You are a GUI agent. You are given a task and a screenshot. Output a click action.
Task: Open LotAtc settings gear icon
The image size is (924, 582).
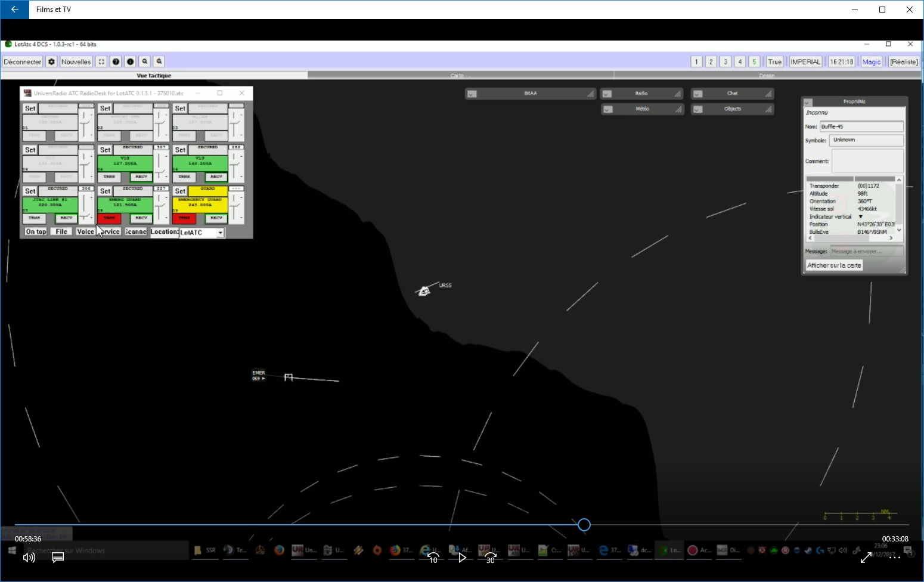point(52,61)
